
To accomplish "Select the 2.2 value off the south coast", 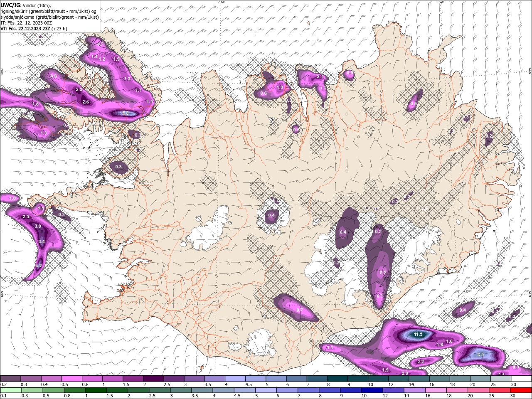I will click(421, 362).
